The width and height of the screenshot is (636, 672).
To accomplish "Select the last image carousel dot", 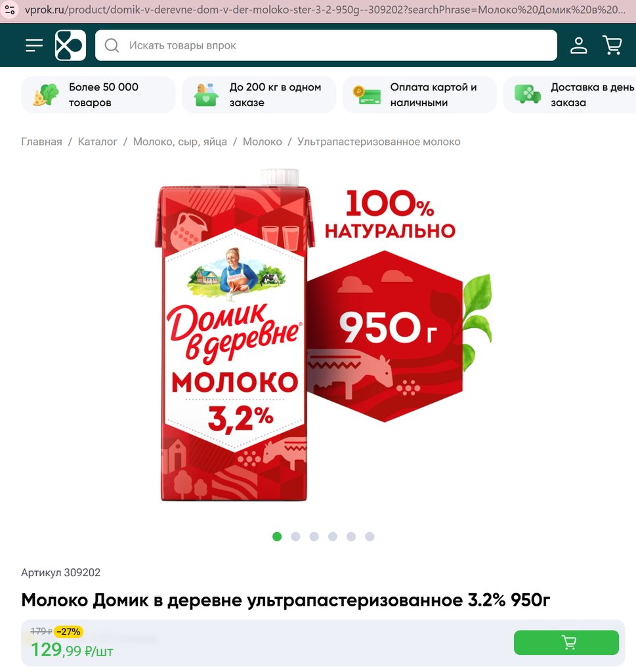I will pos(370,537).
